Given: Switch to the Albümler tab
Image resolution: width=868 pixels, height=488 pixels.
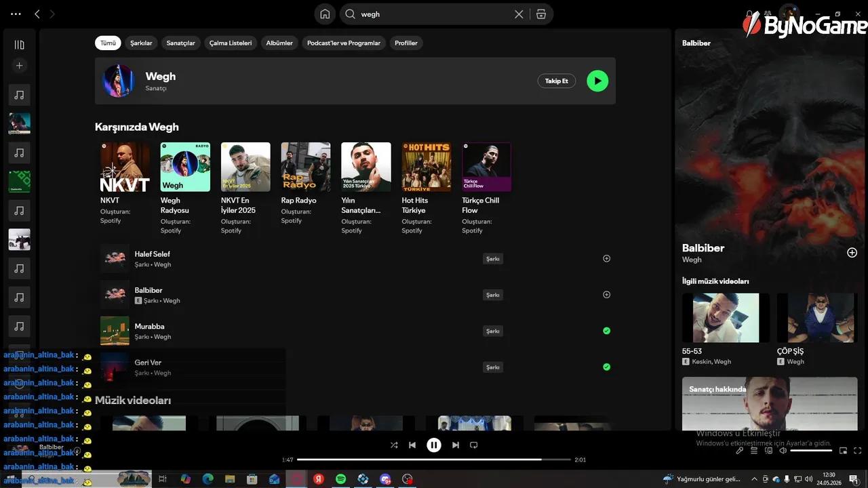Looking at the screenshot, I should [x=279, y=43].
